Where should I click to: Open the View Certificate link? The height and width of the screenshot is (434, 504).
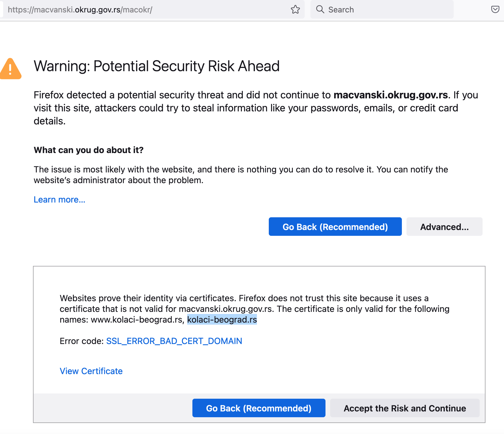(91, 371)
